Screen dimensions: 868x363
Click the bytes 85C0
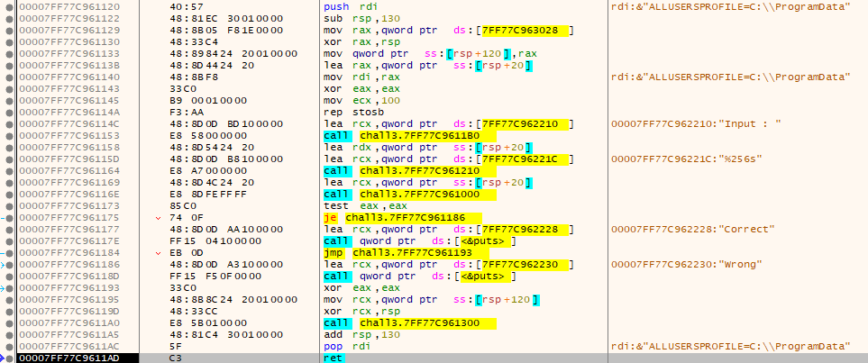[x=181, y=206]
